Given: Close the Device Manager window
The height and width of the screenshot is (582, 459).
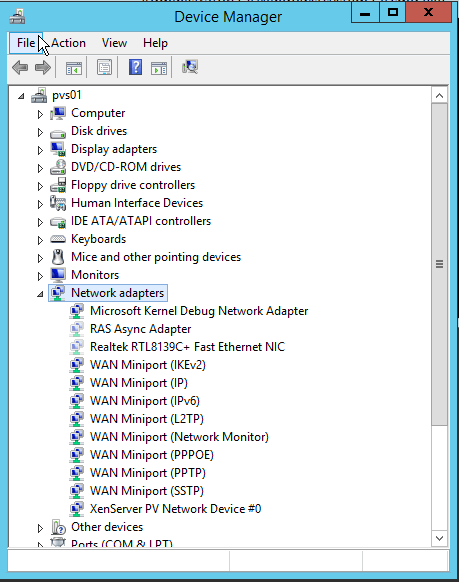Looking at the screenshot, I should point(429,13).
